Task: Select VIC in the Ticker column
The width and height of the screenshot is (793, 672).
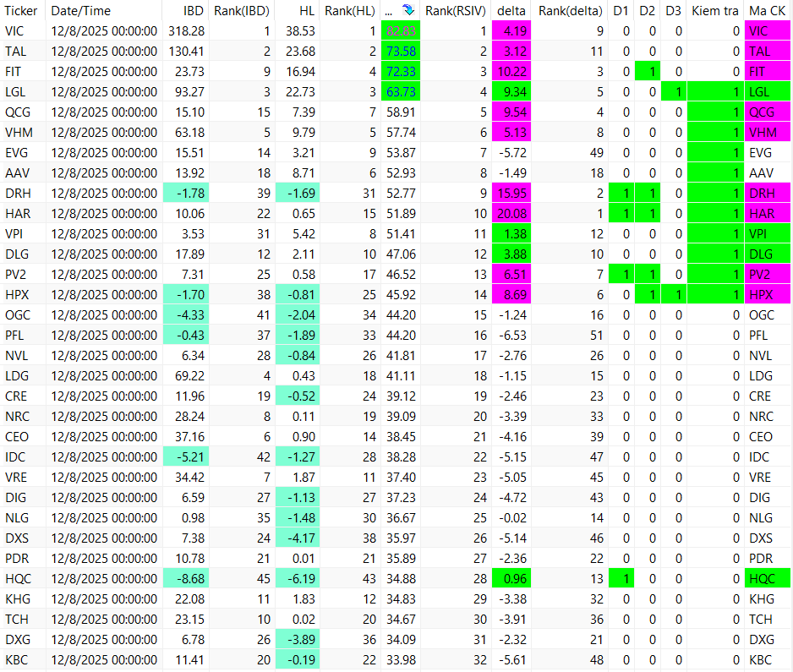Action: point(14,30)
